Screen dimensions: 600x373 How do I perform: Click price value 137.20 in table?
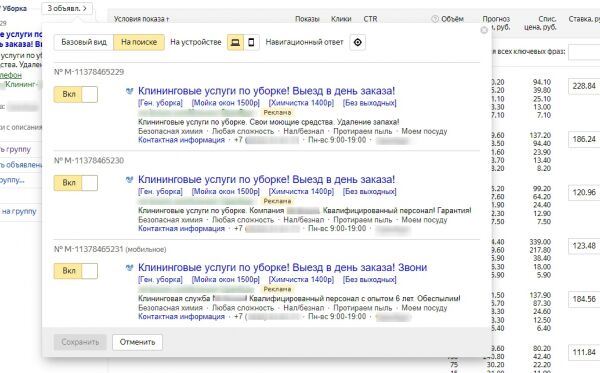tap(540, 135)
